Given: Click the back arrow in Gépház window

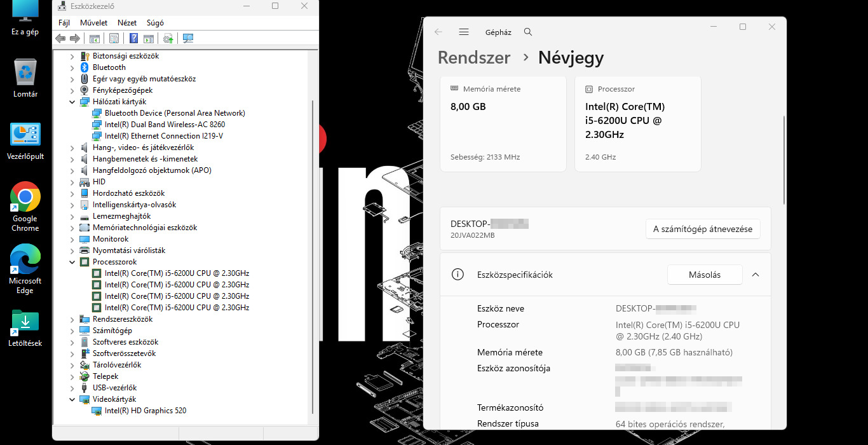Looking at the screenshot, I should coord(438,32).
